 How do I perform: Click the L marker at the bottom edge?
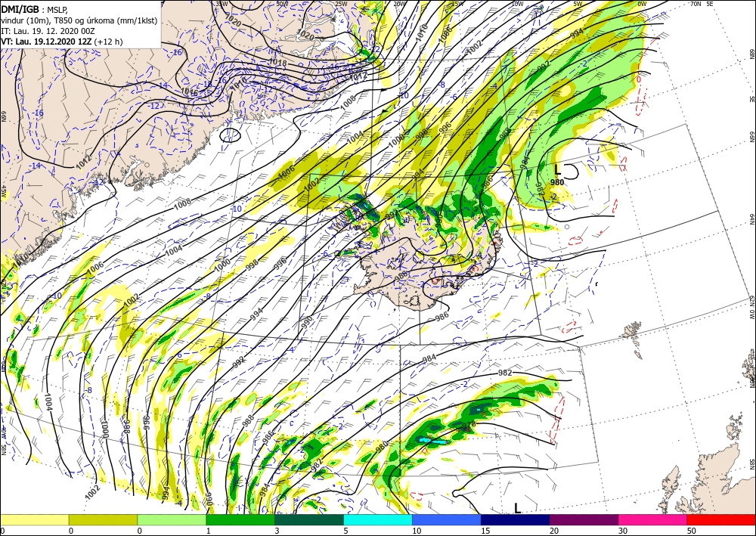tap(517, 509)
